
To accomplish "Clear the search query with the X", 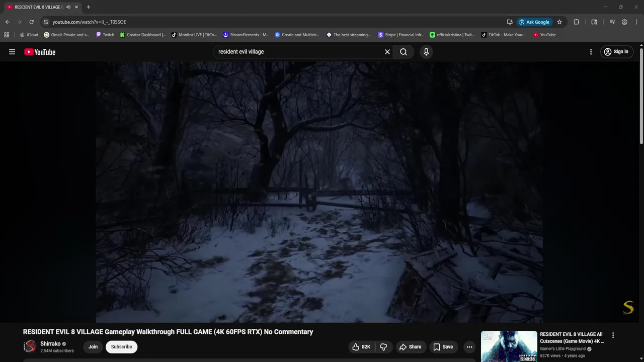I will (387, 52).
